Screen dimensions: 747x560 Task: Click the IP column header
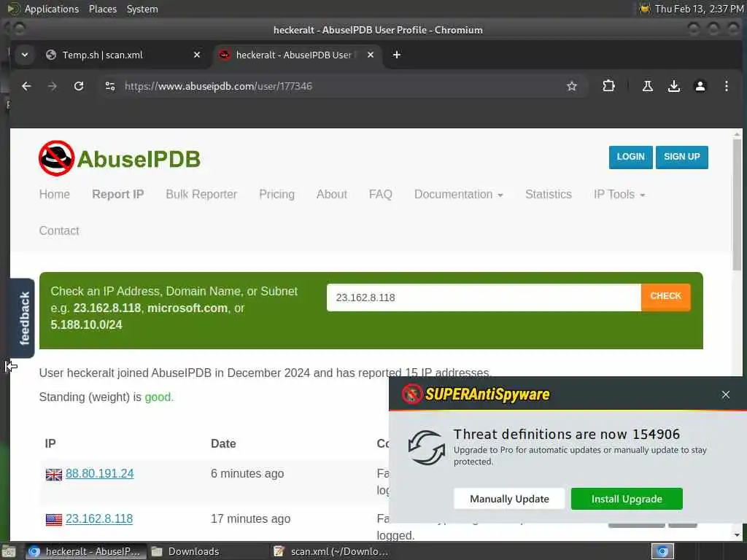(x=50, y=444)
